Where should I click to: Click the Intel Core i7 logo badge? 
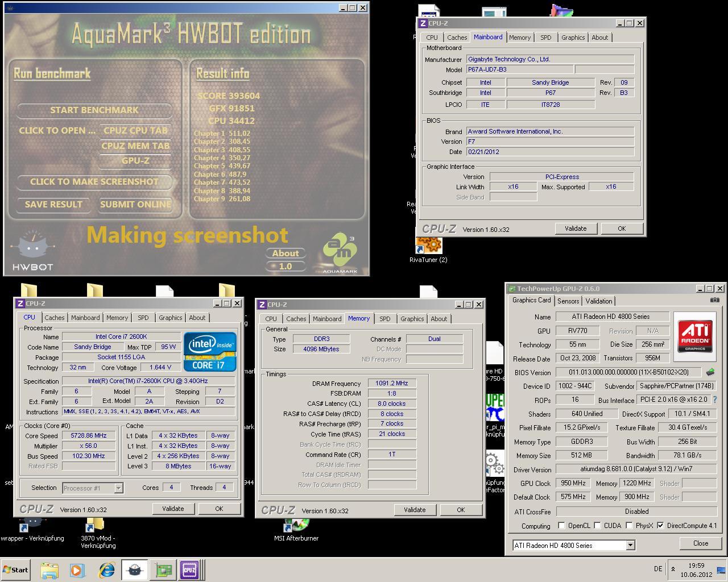(210, 352)
